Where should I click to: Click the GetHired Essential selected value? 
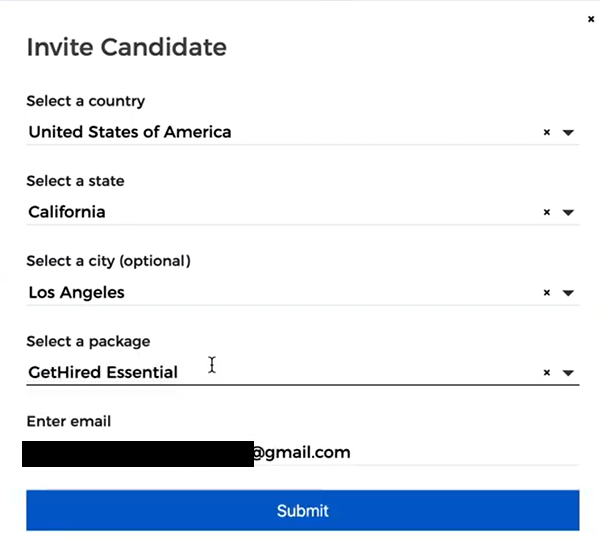pyautogui.click(x=103, y=373)
